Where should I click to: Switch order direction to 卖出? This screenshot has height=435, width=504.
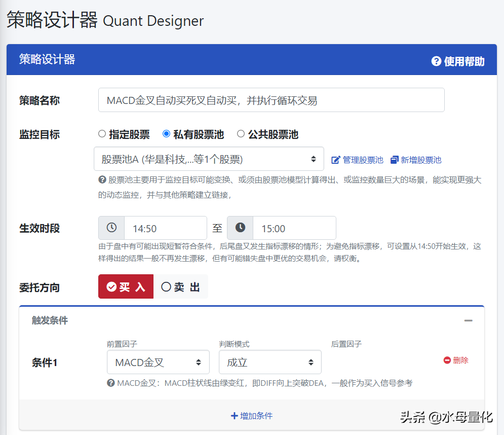click(x=180, y=287)
